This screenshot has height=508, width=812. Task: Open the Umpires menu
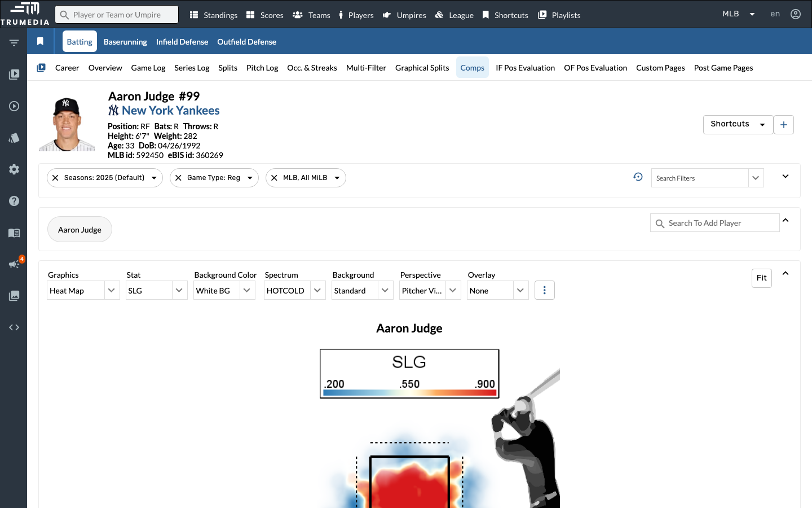click(x=404, y=15)
